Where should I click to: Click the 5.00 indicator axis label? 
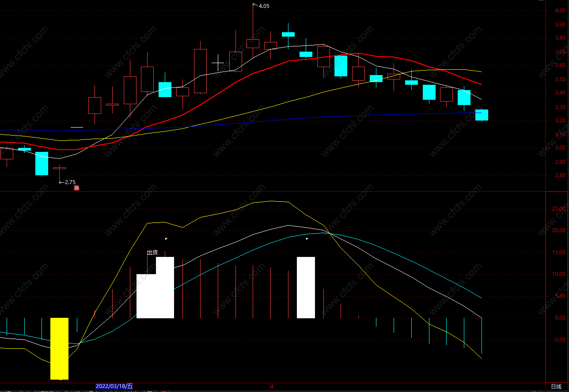point(560,296)
